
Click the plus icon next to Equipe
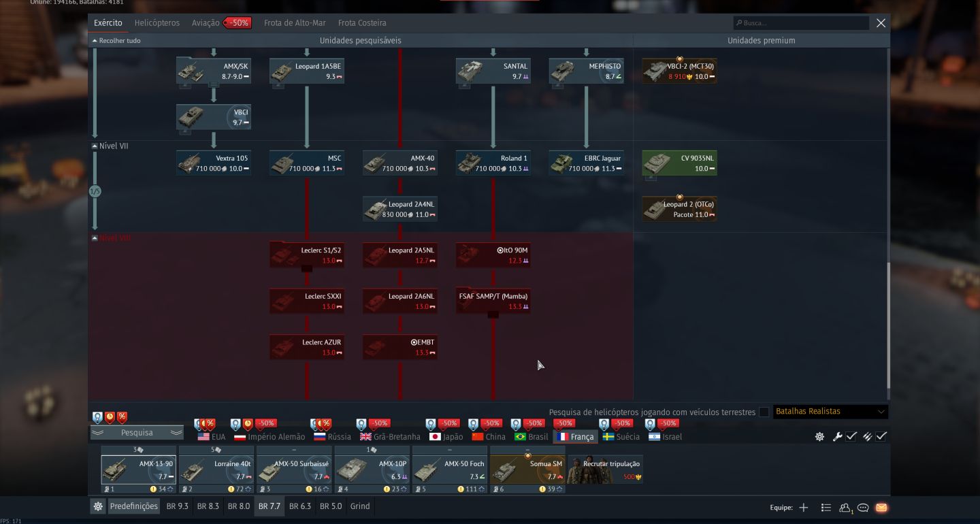click(x=804, y=508)
